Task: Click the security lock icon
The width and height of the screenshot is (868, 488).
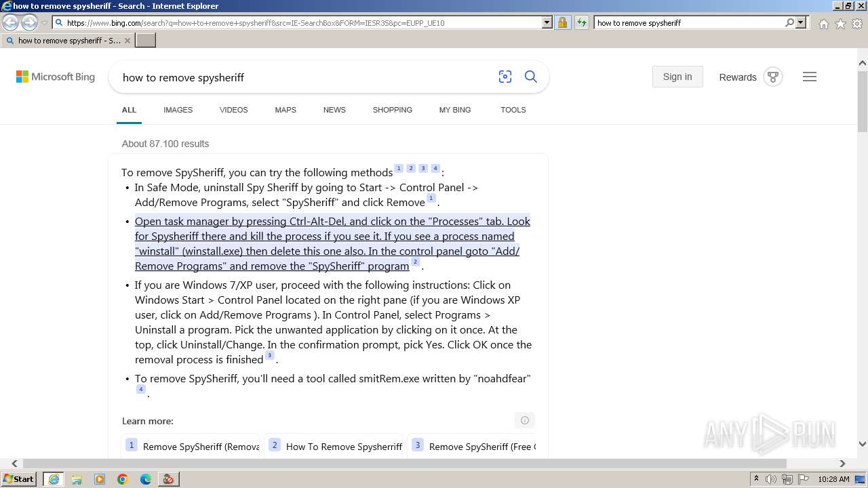Action: click(x=563, y=23)
